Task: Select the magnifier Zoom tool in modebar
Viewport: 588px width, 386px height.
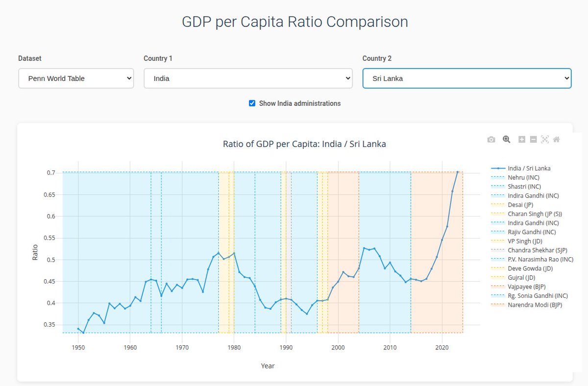Action: 506,140
